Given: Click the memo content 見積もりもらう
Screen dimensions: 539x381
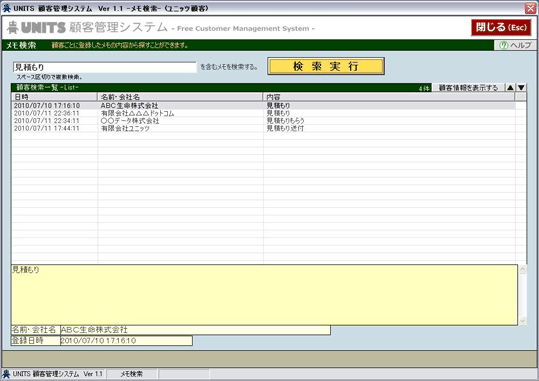Looking at the screenshot, I should tap(285, 121).
